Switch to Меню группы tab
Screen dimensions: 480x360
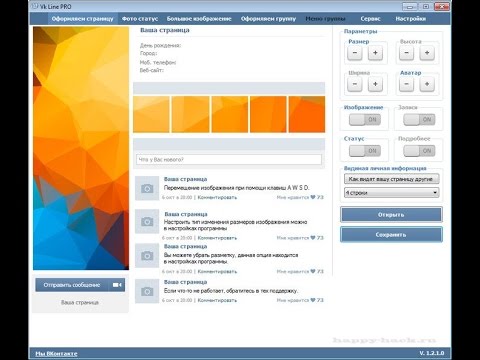(x=325, y=19)
